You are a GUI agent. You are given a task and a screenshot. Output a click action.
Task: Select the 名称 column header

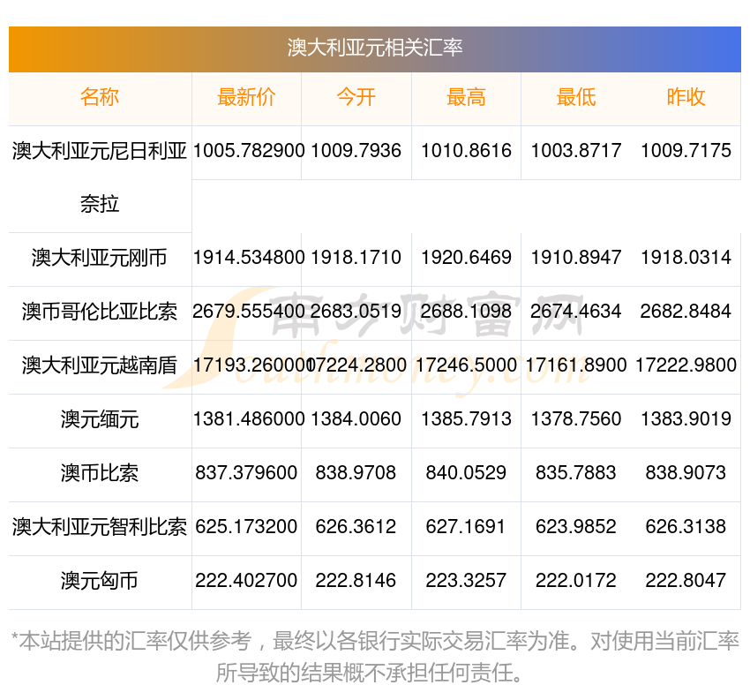pyautogui.click(x=100, y=97)
